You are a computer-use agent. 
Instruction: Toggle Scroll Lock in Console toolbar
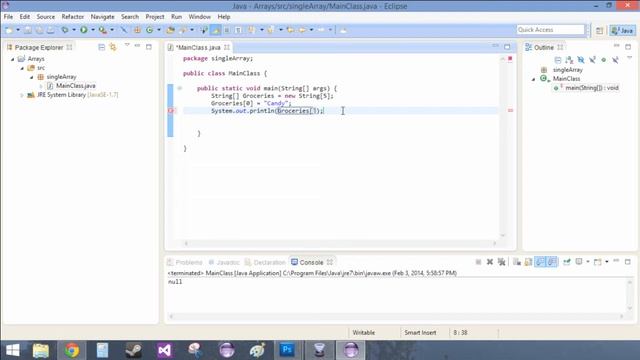coord(528,262)
